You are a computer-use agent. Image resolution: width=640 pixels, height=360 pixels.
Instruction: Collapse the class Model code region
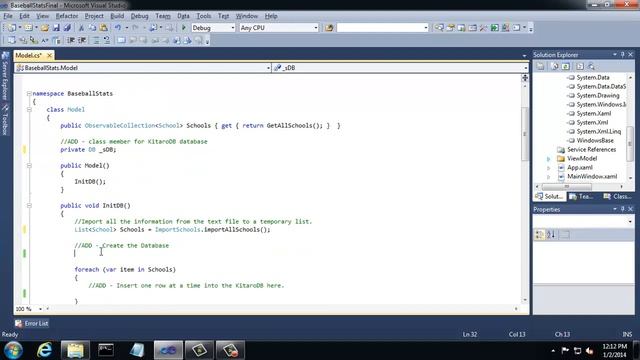(29, 109)
